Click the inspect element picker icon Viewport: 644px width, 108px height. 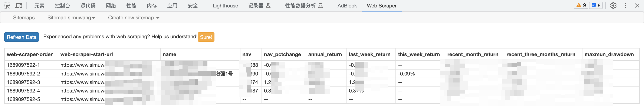click(x=7, y=6)
